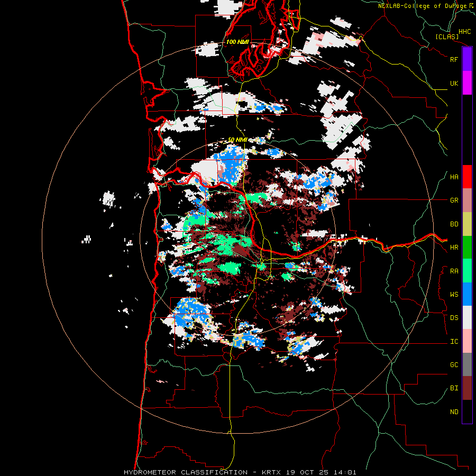
Task: Click the BD legend label
Action: click(x=454, y=224)
